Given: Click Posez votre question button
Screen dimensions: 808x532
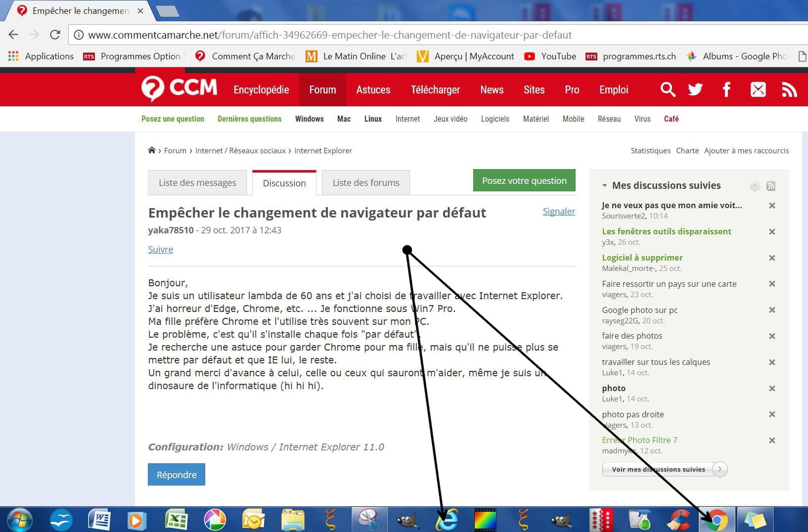Looking at the screenshot, I should (524, 180).
